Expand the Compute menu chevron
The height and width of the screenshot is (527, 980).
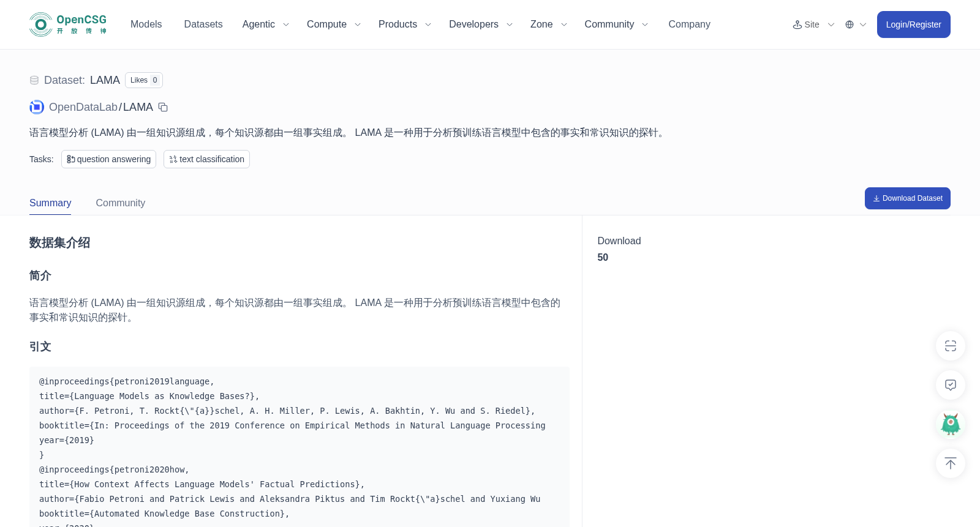coord(358,24)
